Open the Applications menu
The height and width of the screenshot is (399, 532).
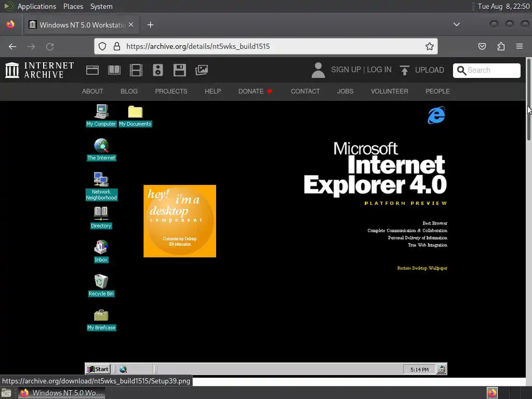[37, 6]
